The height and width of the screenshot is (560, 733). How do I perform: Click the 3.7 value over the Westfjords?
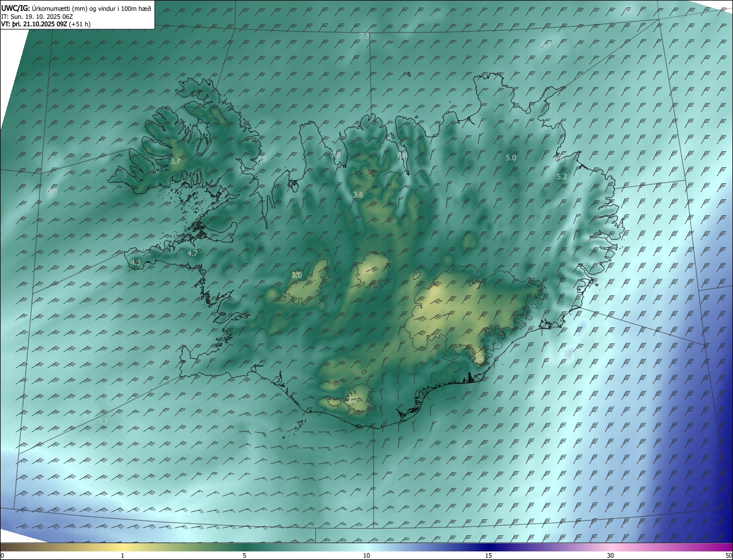[175, 161]
